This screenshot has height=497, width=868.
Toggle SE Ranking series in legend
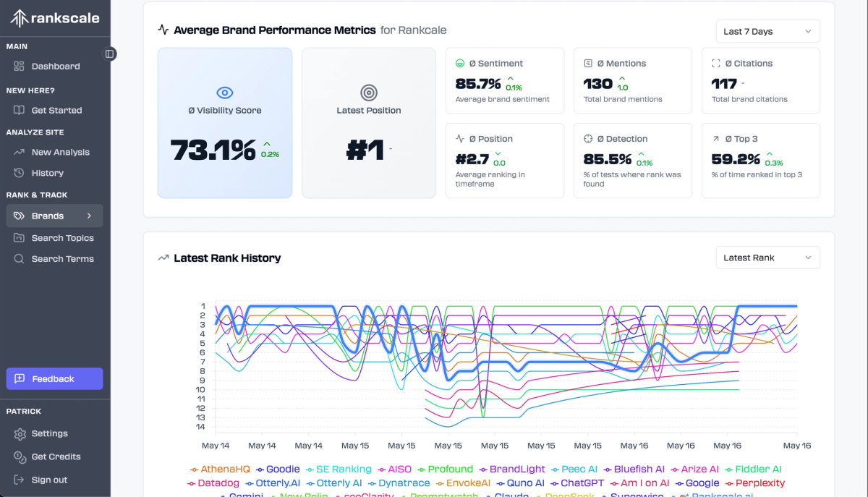tap(338, 470)
